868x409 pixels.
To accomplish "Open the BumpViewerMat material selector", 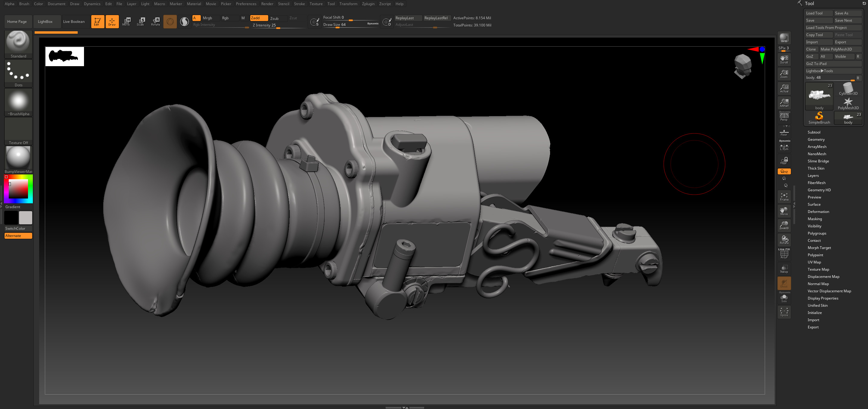I will tap(18, 160).
